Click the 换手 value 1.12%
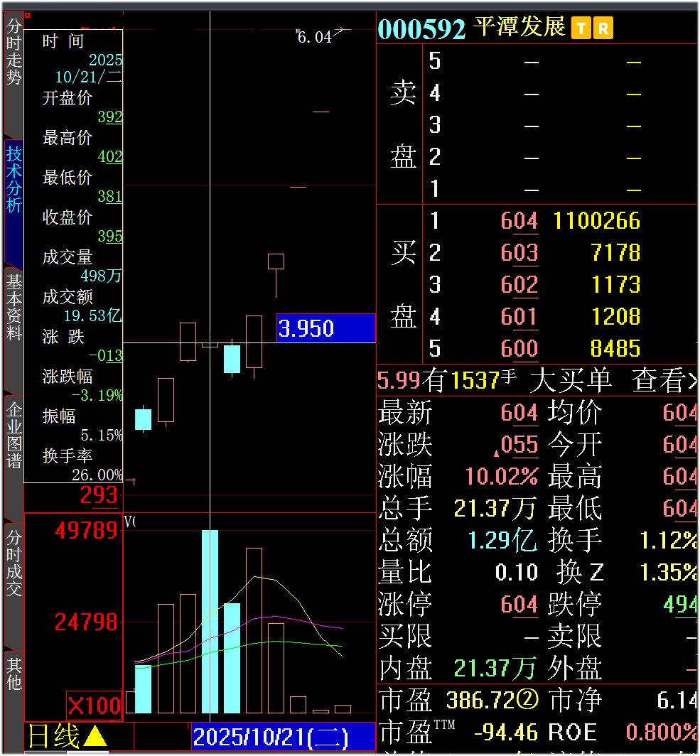 coord(668,540)
